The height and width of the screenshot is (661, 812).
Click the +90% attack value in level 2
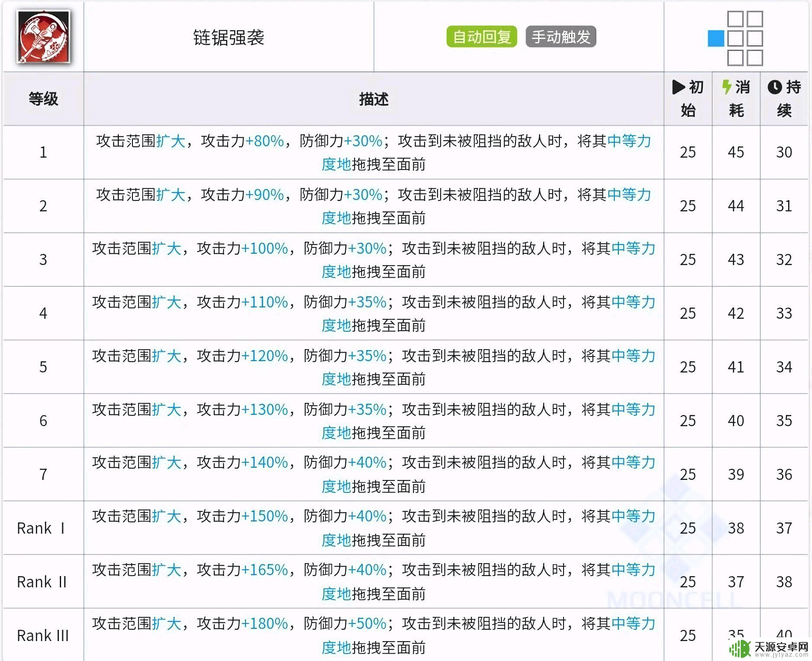pos(264,195)
